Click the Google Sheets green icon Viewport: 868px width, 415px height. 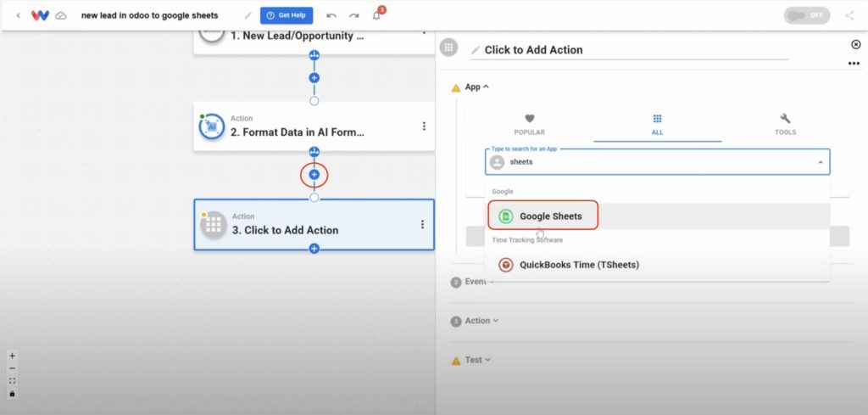505,216
